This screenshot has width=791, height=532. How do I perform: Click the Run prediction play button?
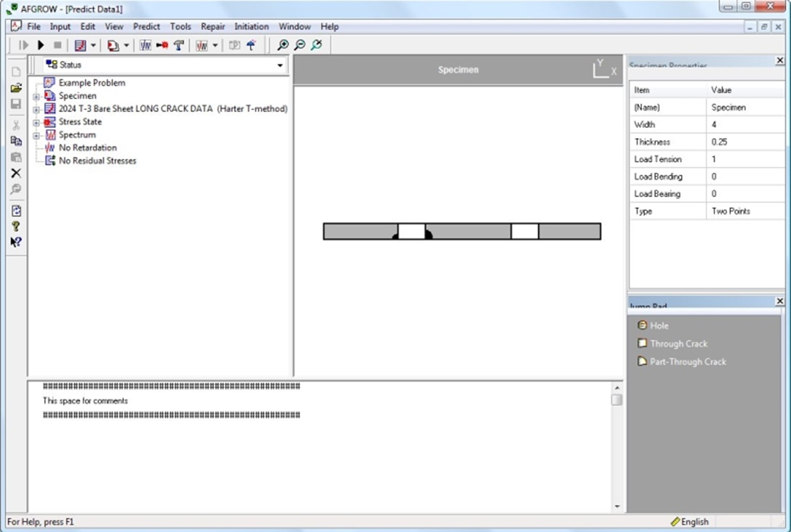tap(41, 45)
